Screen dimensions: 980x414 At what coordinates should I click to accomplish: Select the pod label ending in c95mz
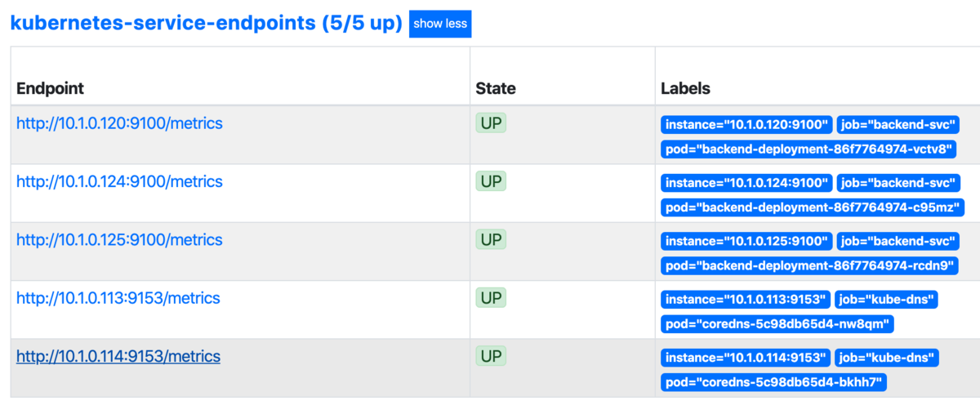click(812, 207)
